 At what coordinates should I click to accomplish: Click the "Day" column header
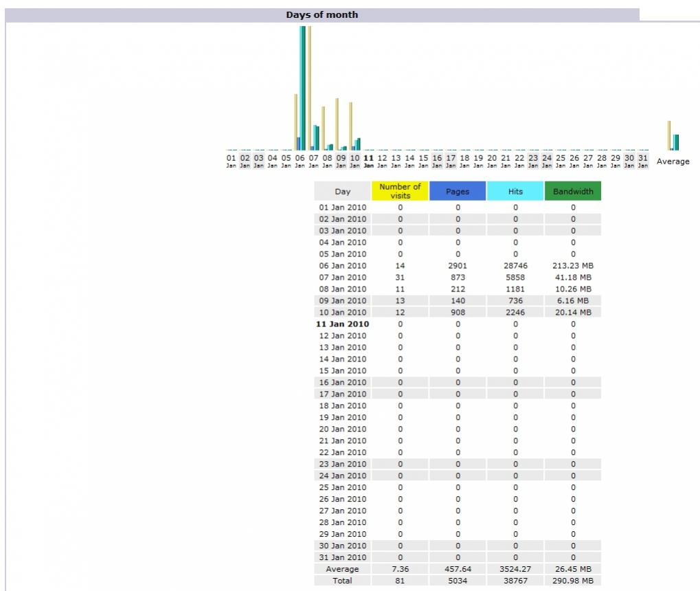pos(342,192)
